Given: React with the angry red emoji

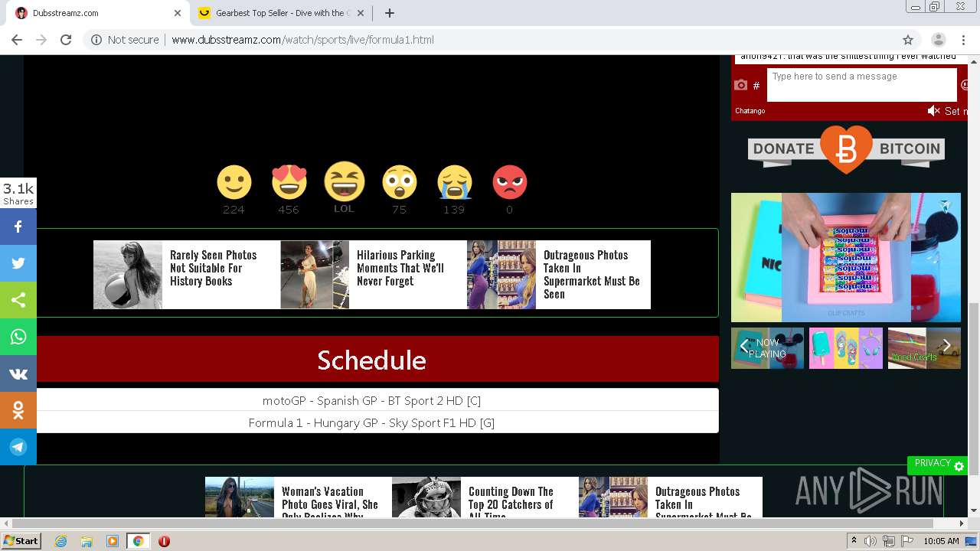Looking at the screenshot, I should (x=509, y=183).
